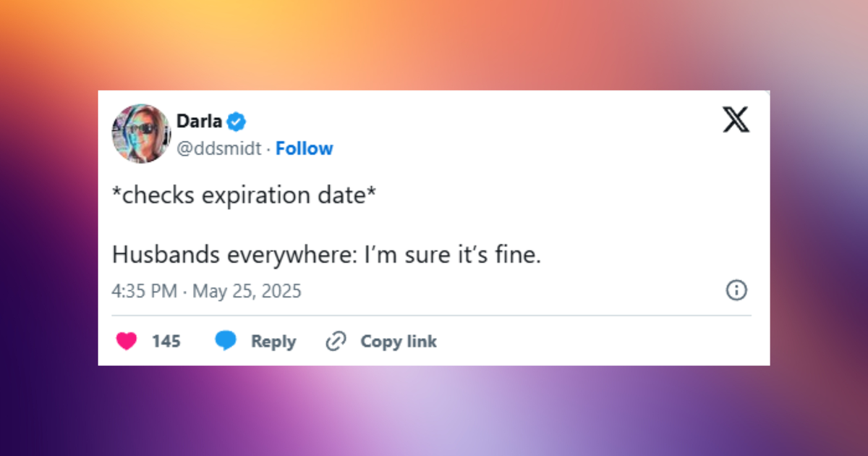
Task: Click the blue reply speech bubble icon
Action: coord(226,341)
